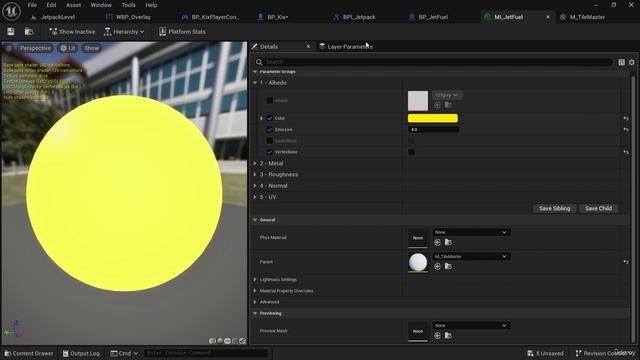Open the Hierarchy dropdown
Screen dimensions: 640x360
(x=124, y=31)
